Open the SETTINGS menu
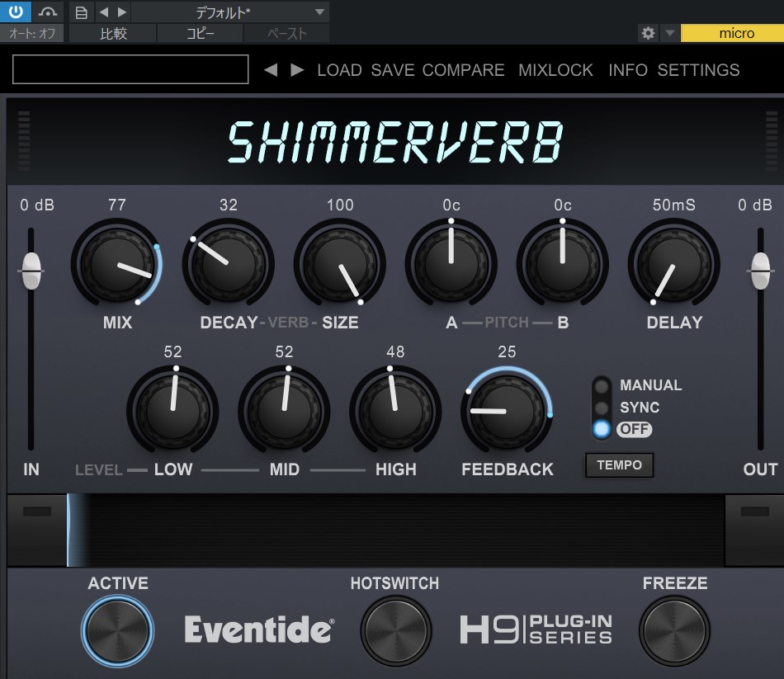This screenshot has height=679, width=784. pyautogui.click(x=698, y=70)
